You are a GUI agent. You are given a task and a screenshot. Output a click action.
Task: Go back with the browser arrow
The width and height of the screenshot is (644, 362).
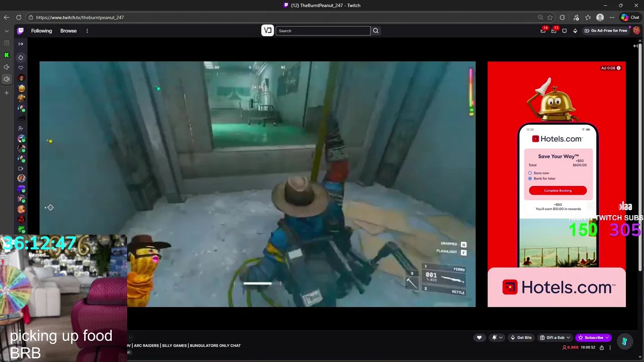pos(7,18)
